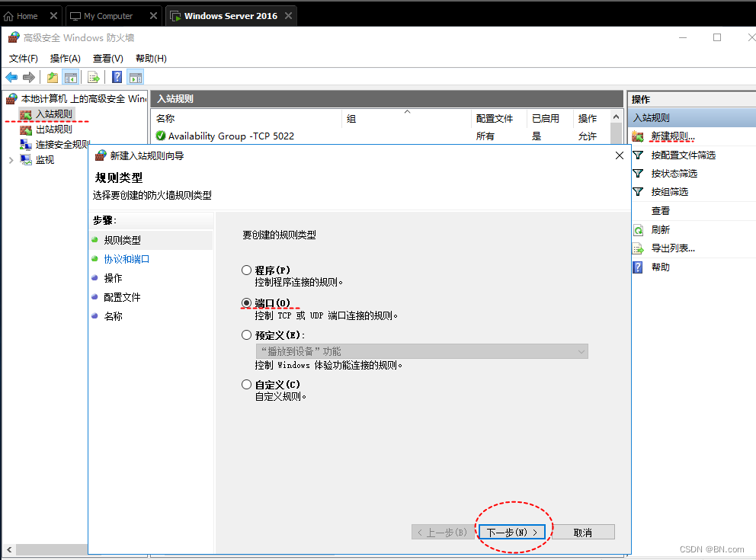Click the green check icon of Availability Group rule
Screen dimensions: 756x560
point(161,136)
